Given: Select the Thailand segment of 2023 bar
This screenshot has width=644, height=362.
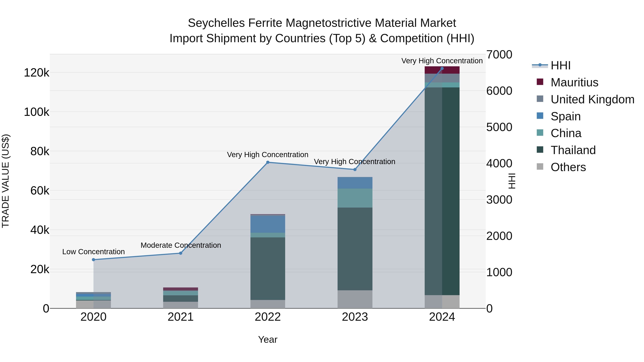Looking at the screenshot, I should 355,249.
